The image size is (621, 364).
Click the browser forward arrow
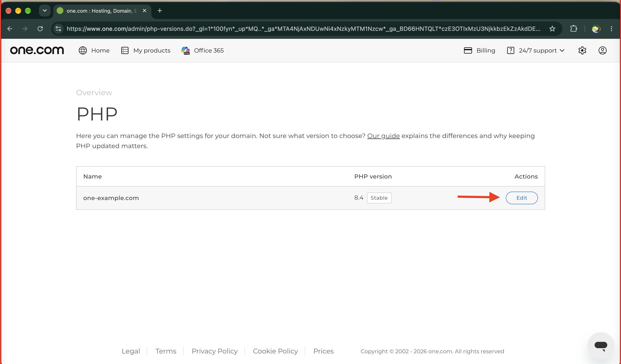(25, 29)
